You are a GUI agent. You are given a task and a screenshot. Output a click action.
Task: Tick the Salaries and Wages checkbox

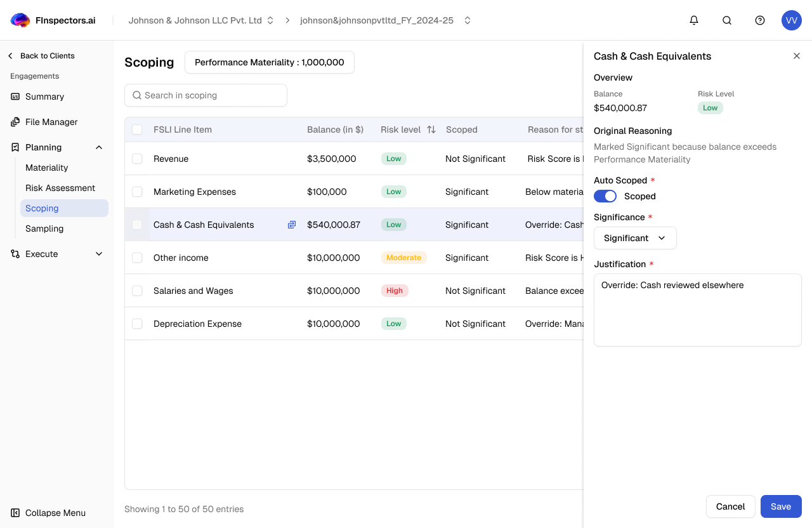point(137,291)
